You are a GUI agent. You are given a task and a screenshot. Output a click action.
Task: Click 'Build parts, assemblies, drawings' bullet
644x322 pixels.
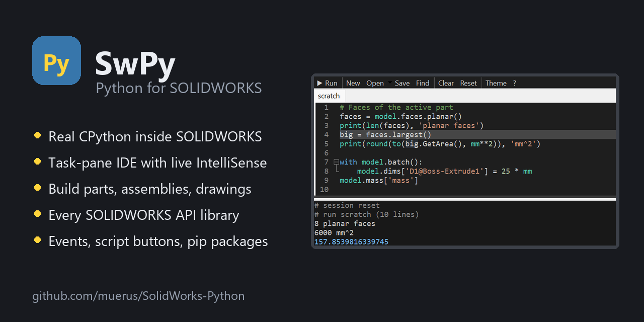(x=150, y=189)
